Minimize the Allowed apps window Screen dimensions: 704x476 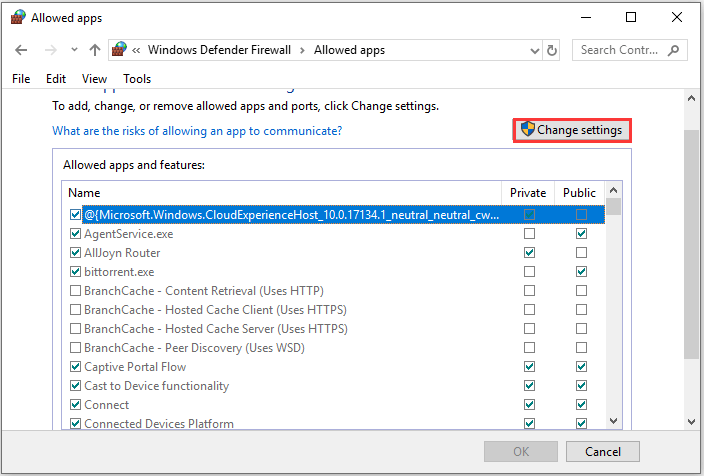click(585, 18)
